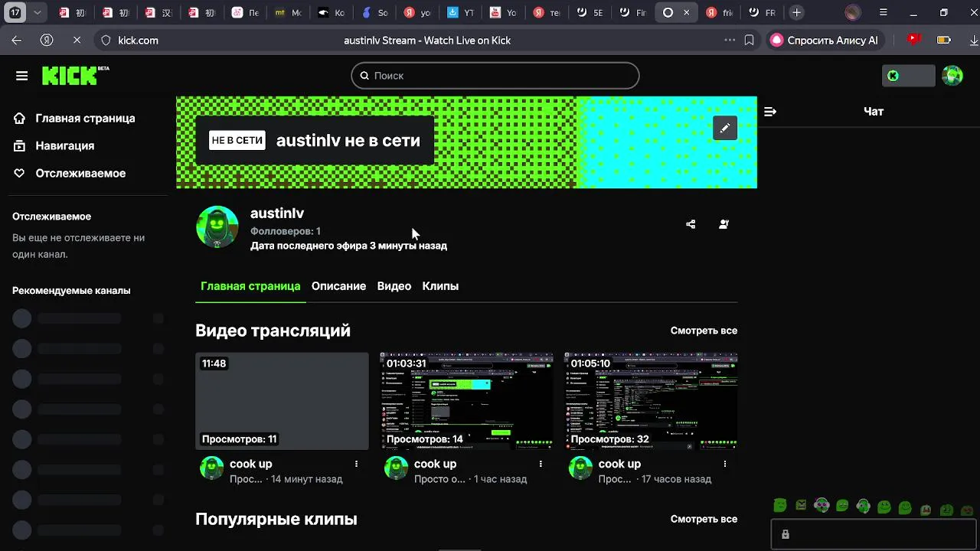Click the austinlv profile avatar
This screenshot has height=551, width=980.
click(217, 227)
